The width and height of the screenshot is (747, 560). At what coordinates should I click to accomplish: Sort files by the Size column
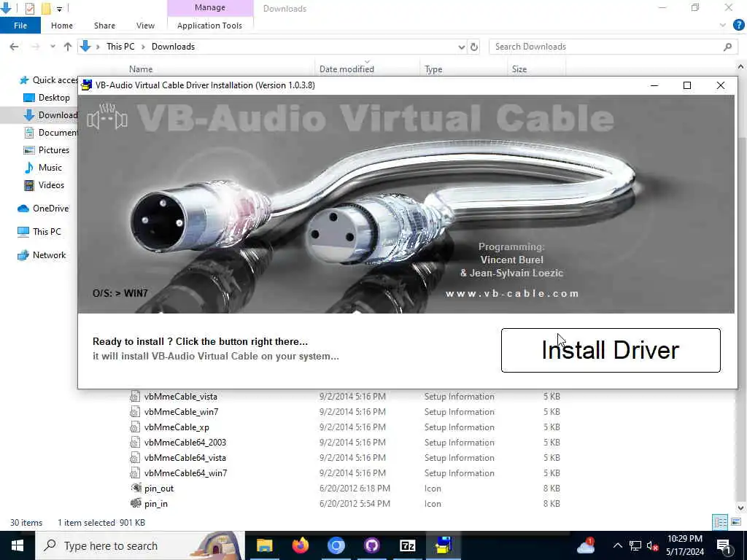[x=519, y=69]
